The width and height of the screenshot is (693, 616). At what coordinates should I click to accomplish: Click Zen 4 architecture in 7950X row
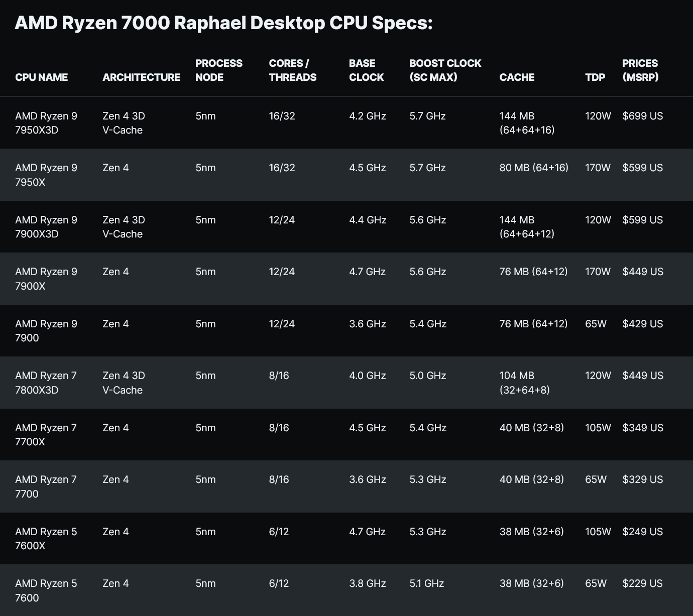115,168
